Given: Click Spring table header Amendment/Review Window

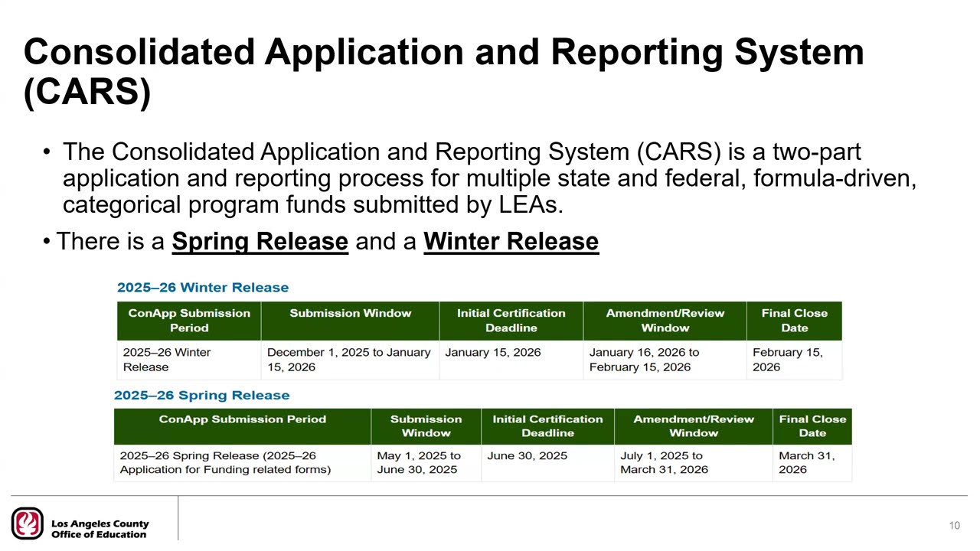Looking at the screenshot, I should coord(694,426).
